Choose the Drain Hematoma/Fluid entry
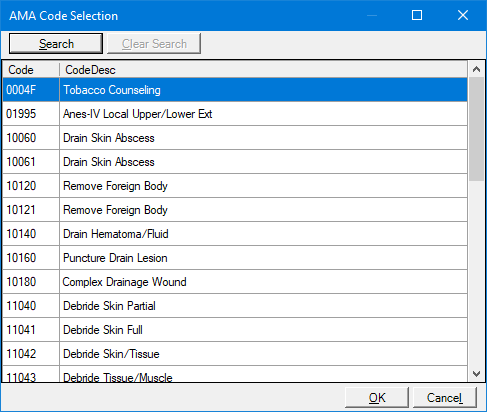Screen dimensions: 487x412 [x=235, y=234]
